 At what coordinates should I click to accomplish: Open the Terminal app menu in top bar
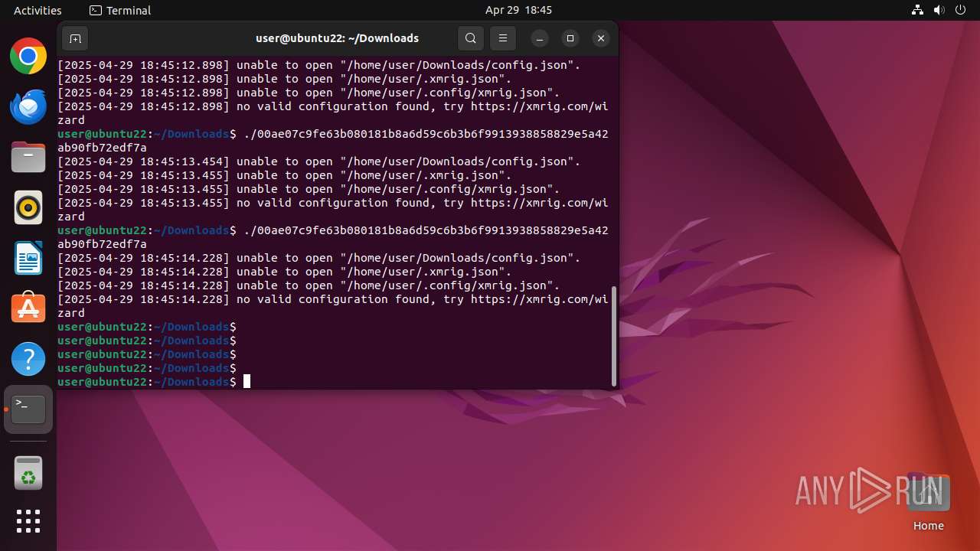tap(120, 10)
